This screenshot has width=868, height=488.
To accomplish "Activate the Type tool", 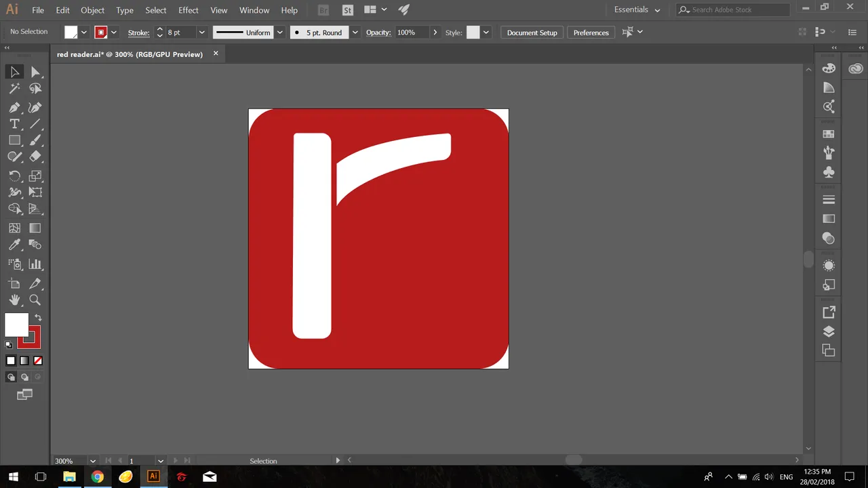I will [x=14, y=124].
